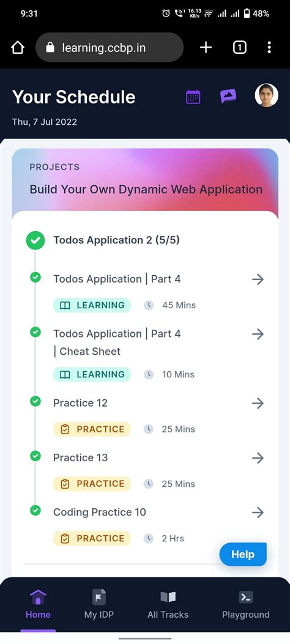The height and width of the screenshot is (644, 290).
Task: Tap the green check beside Todos Application 2
Action: (35, 240)
